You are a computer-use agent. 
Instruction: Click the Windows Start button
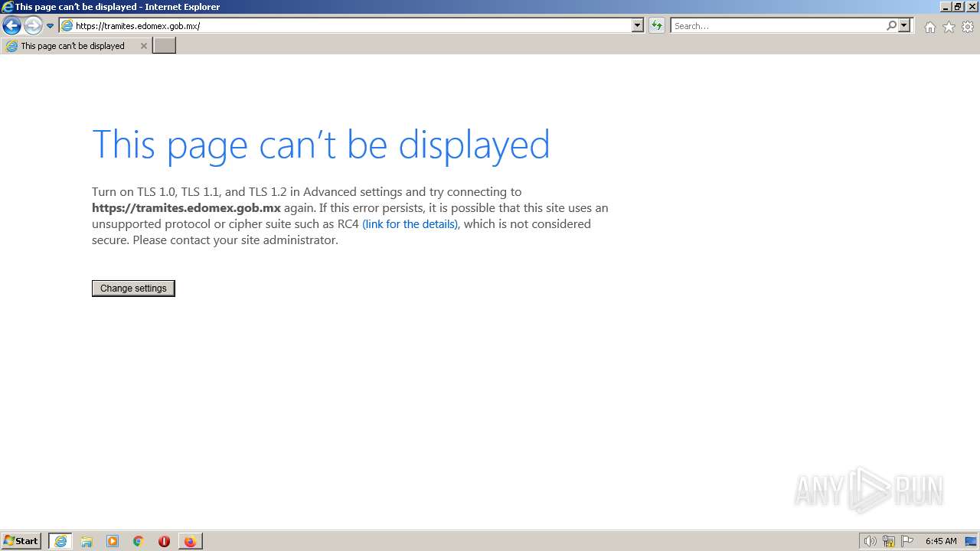(21, 541)
